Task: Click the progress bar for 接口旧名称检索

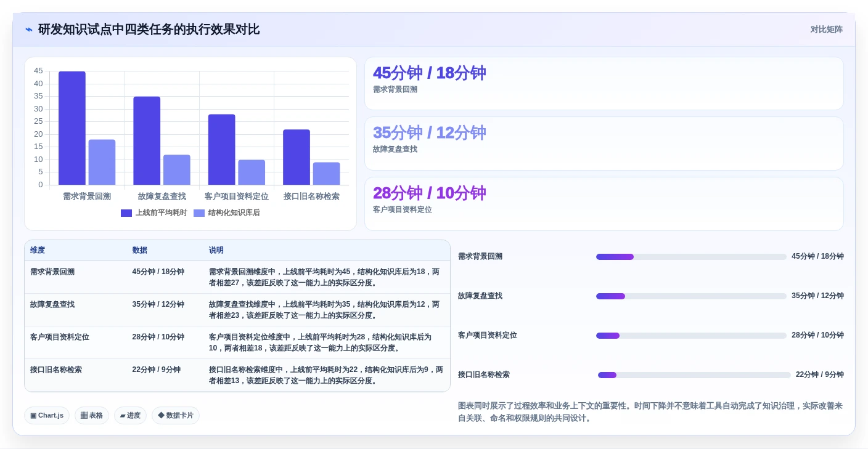Action: [x=694, y=375]
